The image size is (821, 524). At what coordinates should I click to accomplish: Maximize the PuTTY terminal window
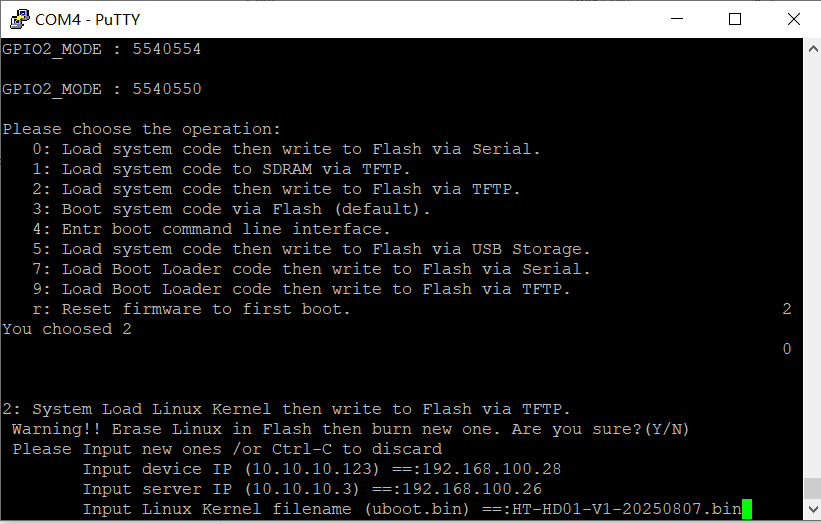click(x=735, y=19)
